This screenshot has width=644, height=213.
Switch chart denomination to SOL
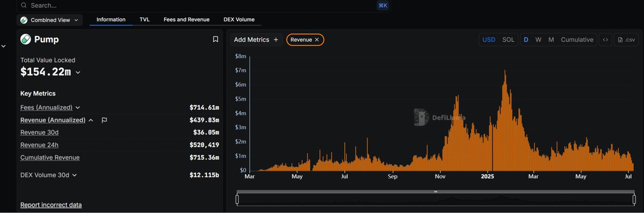(x=508, y=40)
